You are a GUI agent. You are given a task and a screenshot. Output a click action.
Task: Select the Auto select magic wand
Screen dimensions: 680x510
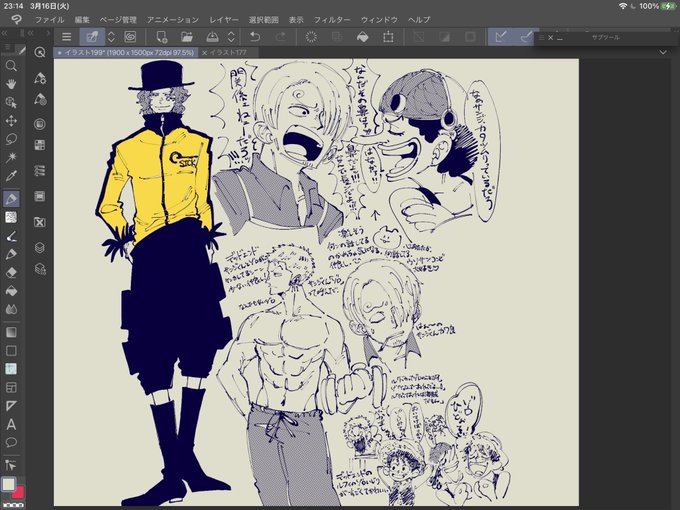(x=11, y=157)
